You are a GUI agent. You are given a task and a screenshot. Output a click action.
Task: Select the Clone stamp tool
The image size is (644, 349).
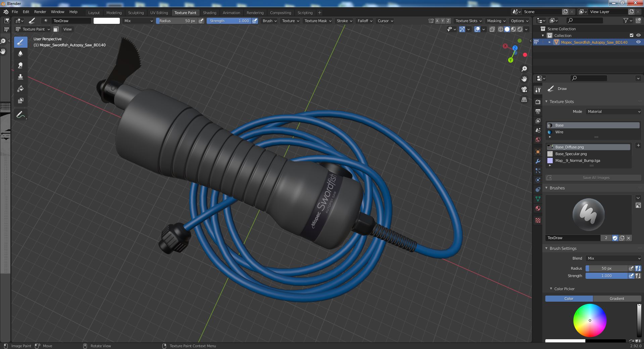coord(20,77)
